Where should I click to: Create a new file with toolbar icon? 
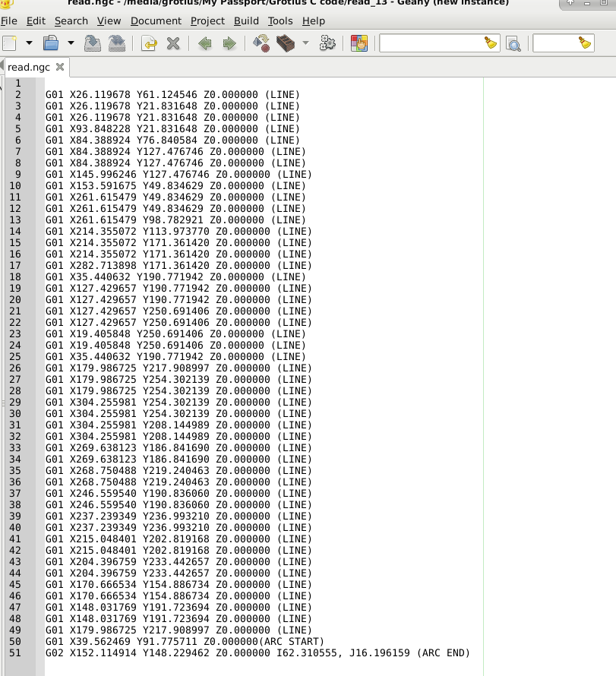[10, 43]
